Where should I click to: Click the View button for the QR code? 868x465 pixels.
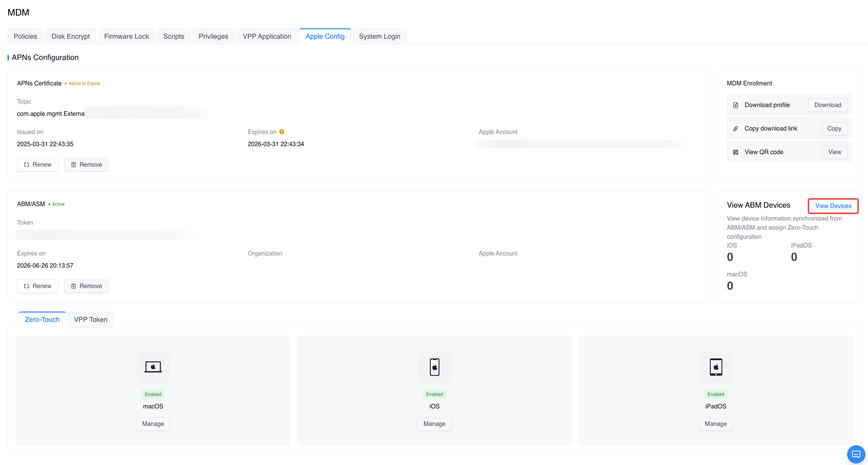[834, 152]
